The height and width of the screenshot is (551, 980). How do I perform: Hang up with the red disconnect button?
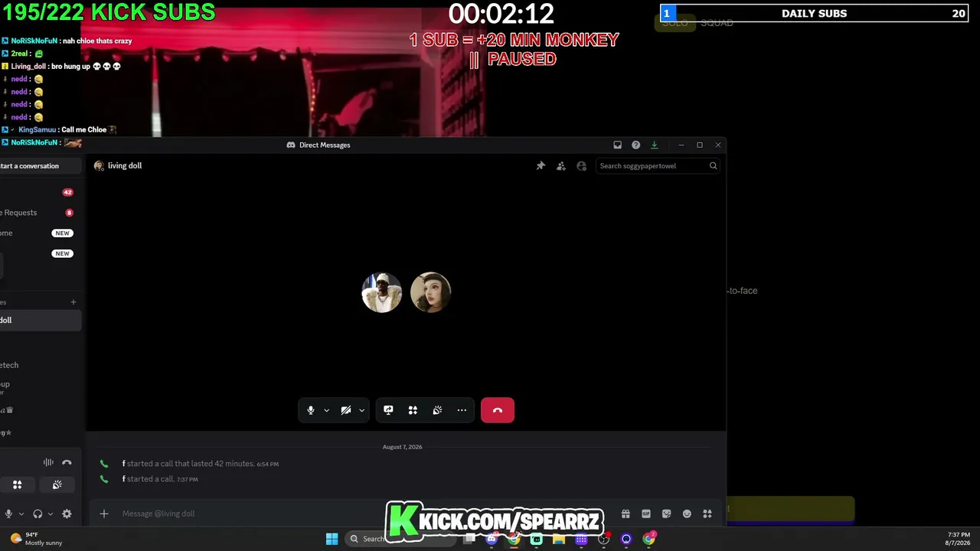point(498,410)
